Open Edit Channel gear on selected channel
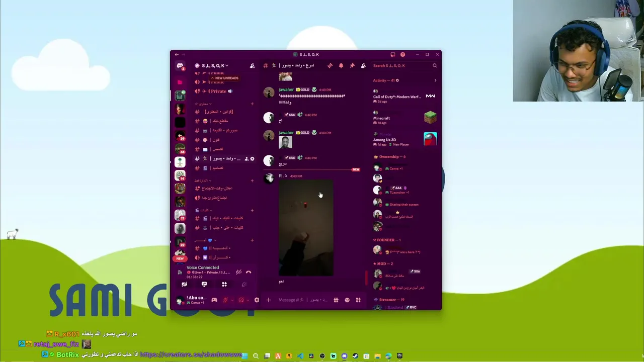 point(252,159)
